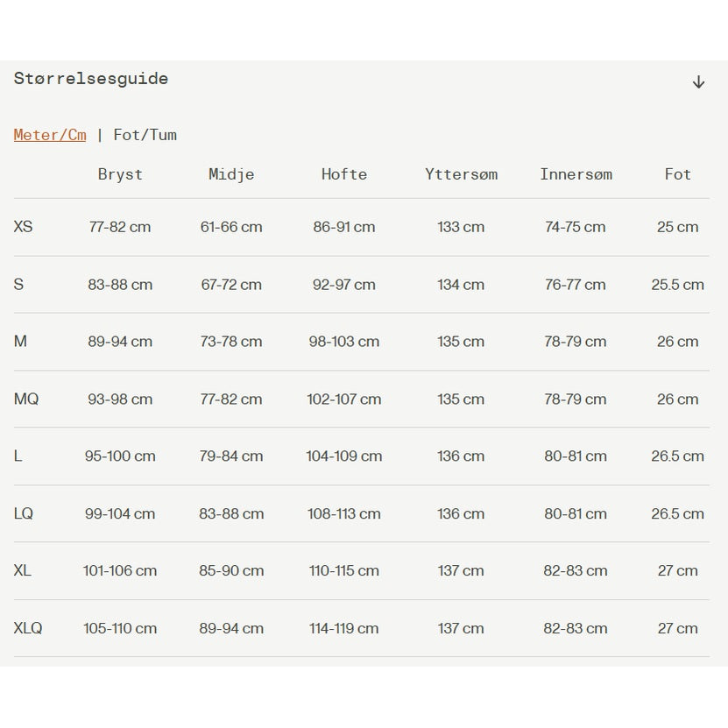Select the S size row label
The image size is (728, 728).
point(19,285)
